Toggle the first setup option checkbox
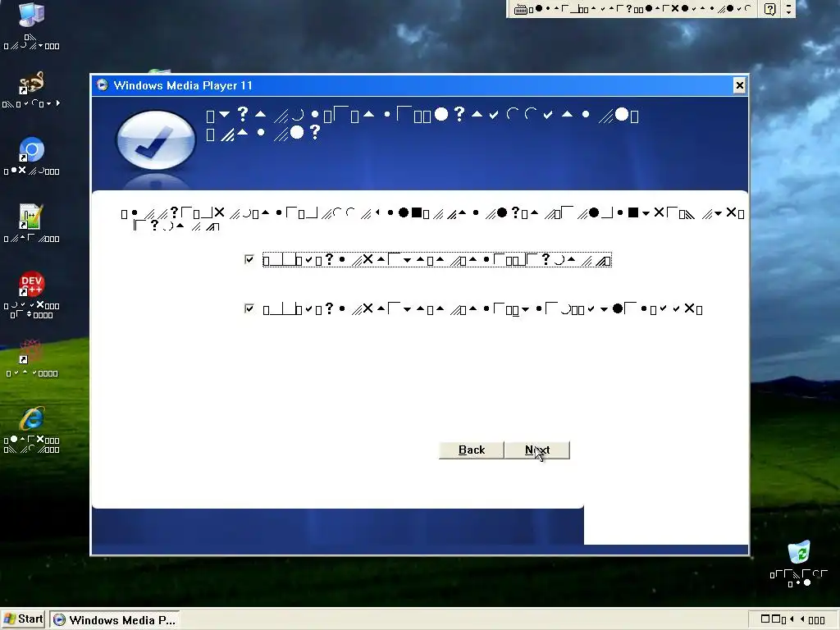The height and width of the screenshot is (630, 840). tap(249, 259)
